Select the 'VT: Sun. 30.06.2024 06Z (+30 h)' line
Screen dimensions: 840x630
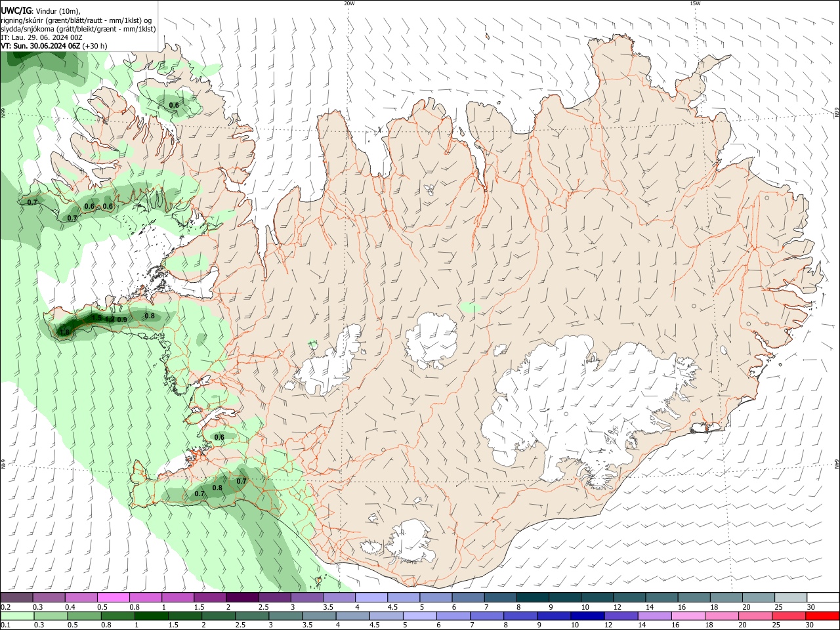pyautogui.click(x=54, y=46)
